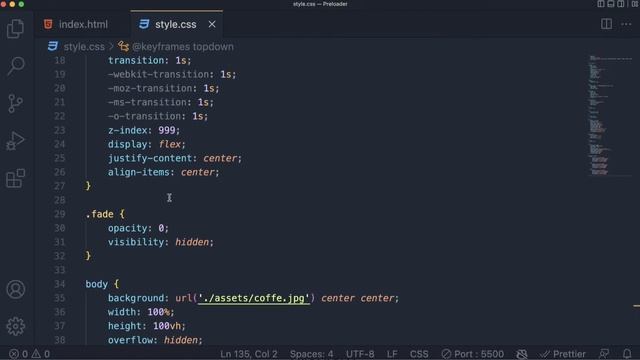Screen dimensions: 640x360
Task: Click the minimap code overview
Action: tap(610, 116)
